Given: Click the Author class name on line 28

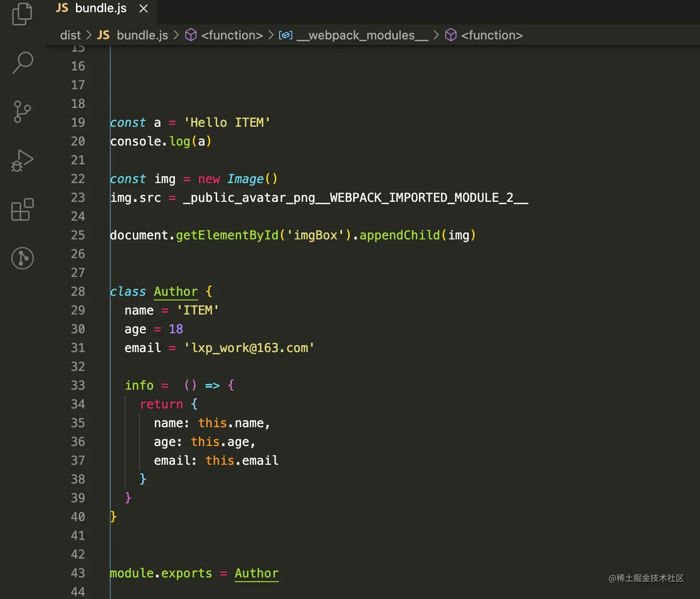Looking at the screenshot, I should tap(176, 292).
